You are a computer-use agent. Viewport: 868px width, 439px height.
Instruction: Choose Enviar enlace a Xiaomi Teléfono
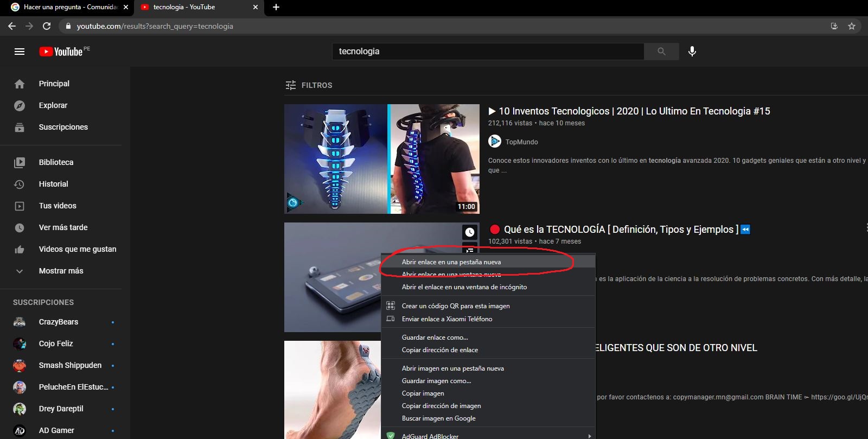tap(488, 319)
